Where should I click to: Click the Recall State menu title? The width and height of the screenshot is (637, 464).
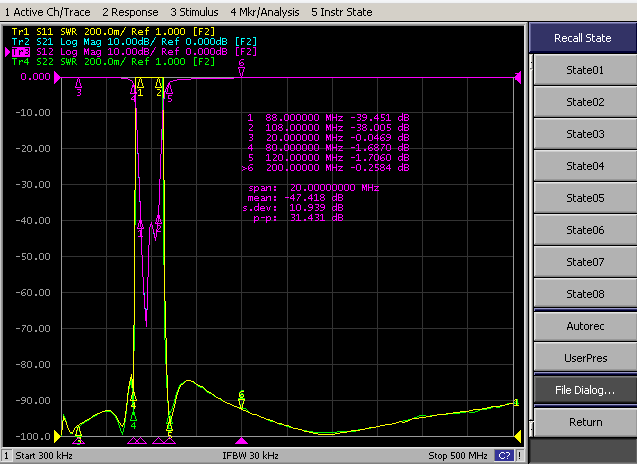point(582,38)
